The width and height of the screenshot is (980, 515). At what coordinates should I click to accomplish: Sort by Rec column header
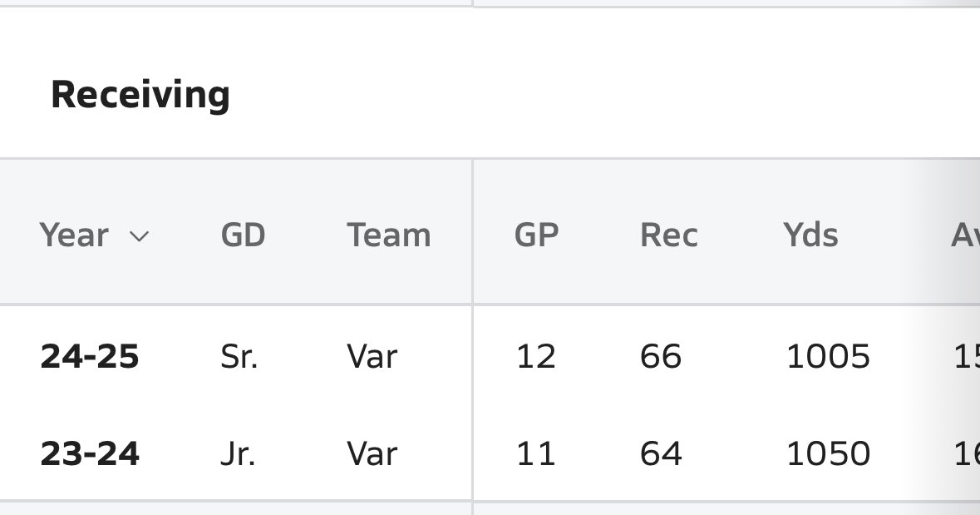coord(669,235)
